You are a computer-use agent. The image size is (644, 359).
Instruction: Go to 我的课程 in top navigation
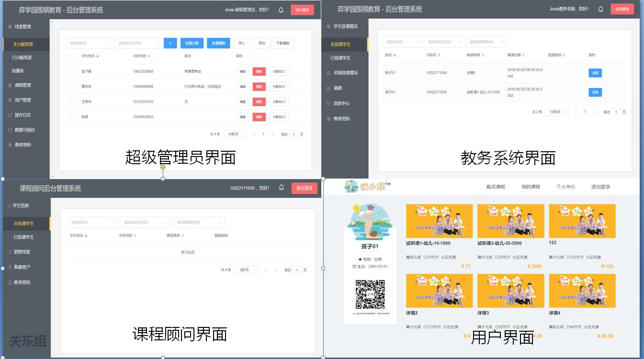pos(531,187)
